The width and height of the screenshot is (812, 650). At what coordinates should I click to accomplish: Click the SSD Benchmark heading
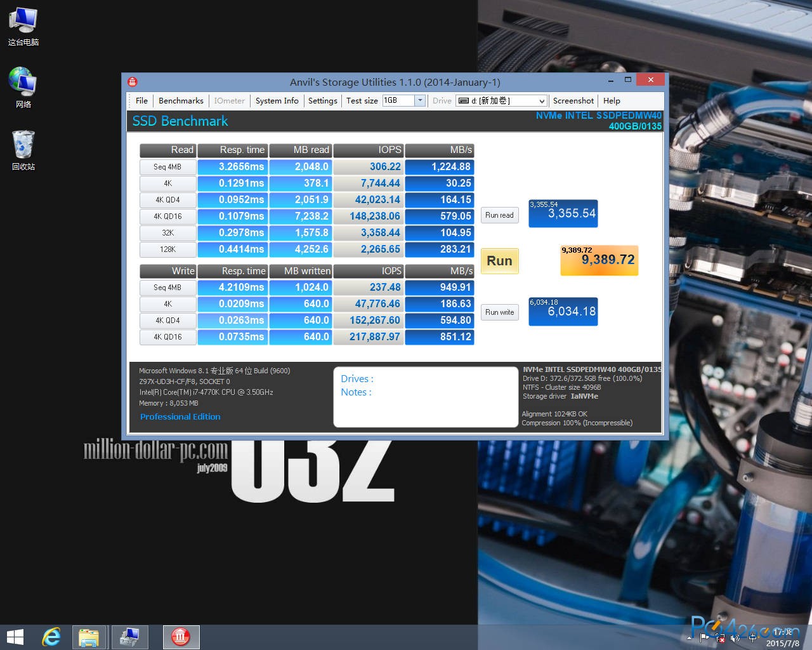[180, 121]
